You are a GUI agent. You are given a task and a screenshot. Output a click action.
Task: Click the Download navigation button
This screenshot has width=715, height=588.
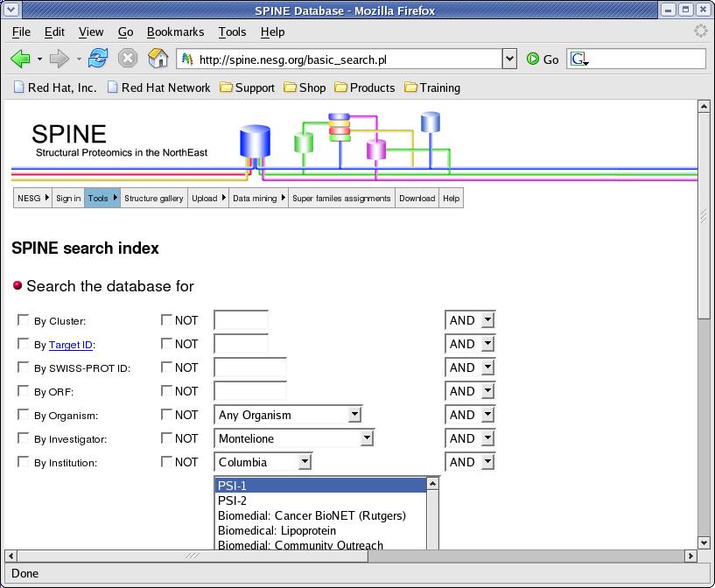(417, 199)
